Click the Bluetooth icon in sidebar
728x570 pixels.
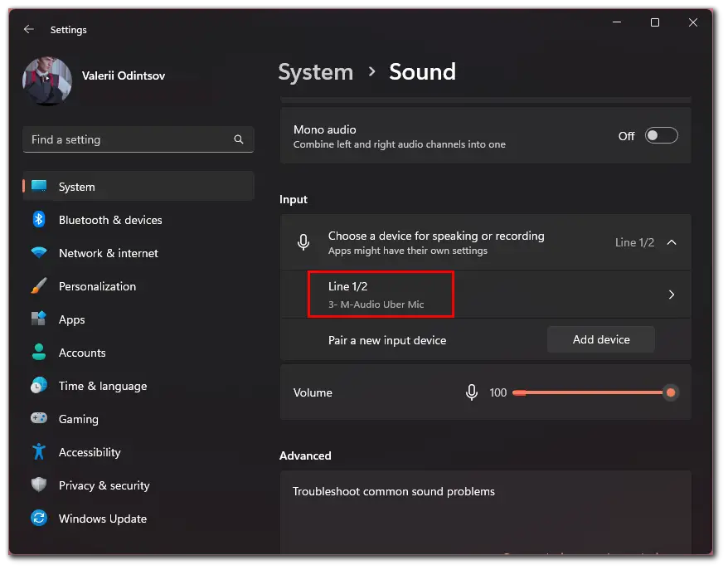pyautogui.click(x=39, y=219)
